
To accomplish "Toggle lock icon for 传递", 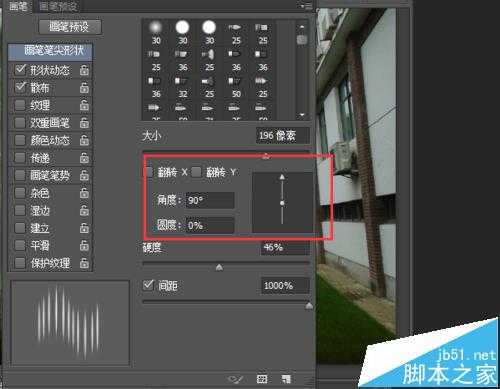I will [84, 158].
